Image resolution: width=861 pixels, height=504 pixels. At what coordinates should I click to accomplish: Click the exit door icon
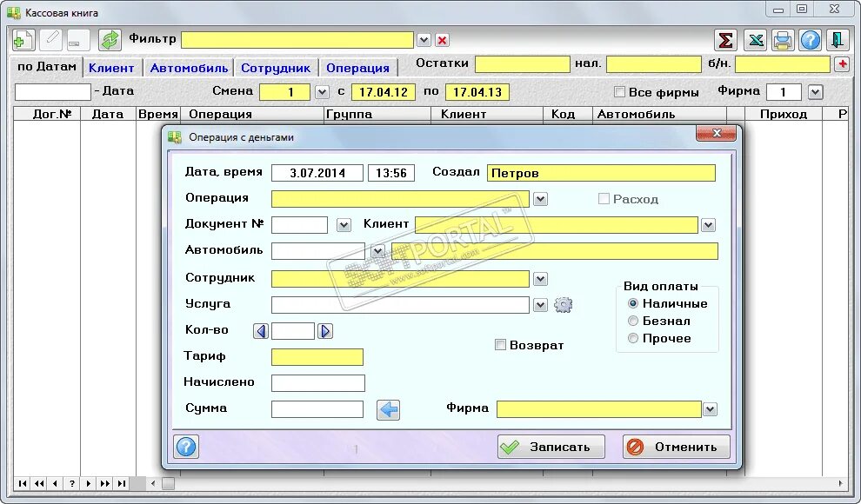pos(838,40)
